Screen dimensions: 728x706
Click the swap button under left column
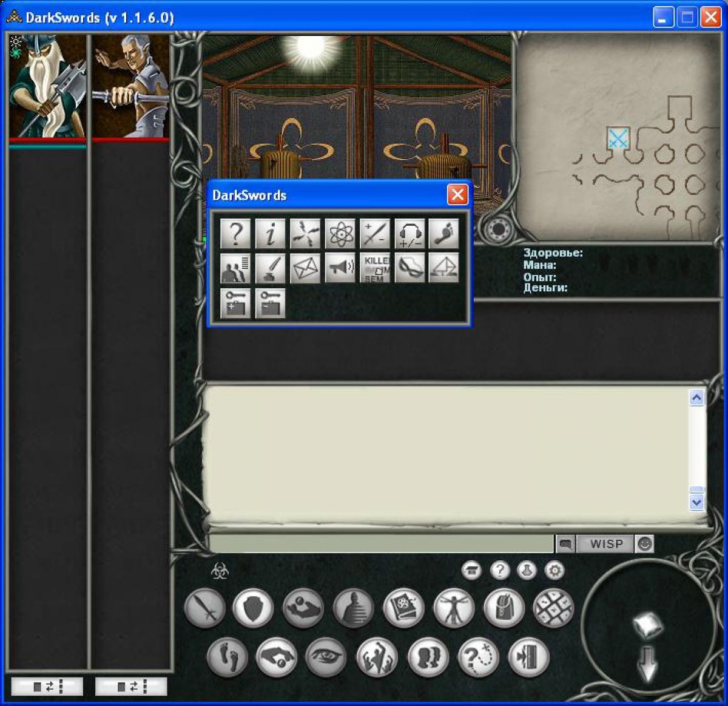[x=47, y=687]
